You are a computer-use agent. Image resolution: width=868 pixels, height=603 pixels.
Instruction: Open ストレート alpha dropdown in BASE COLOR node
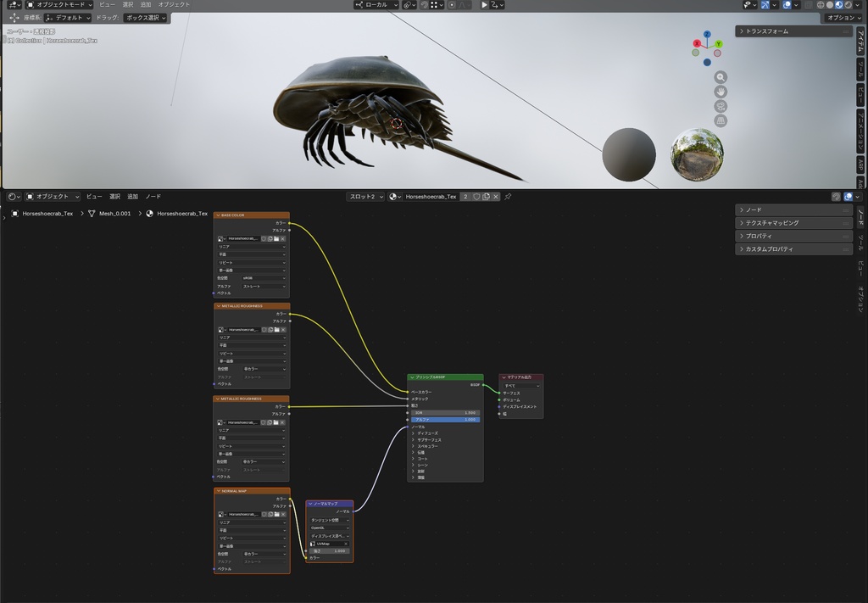(x=264, y=287)
